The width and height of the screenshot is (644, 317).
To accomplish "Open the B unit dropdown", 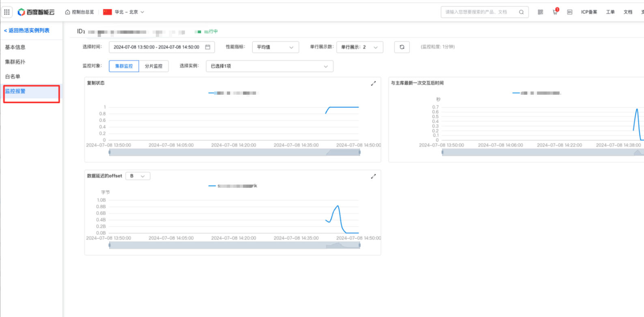I will click(138, 176).
